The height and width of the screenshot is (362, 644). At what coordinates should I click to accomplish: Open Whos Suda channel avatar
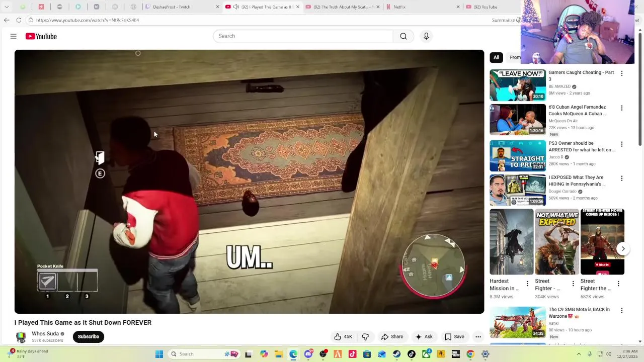tap(21, 337)
